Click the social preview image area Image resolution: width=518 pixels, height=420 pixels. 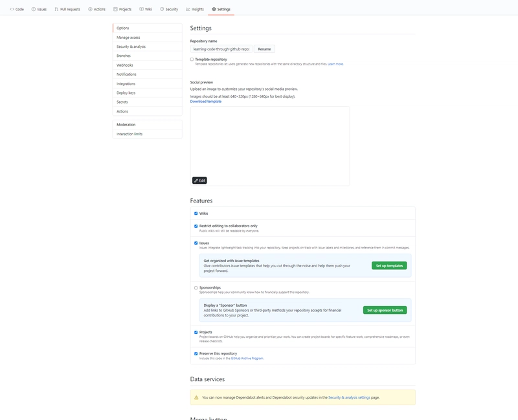point(270,146)
